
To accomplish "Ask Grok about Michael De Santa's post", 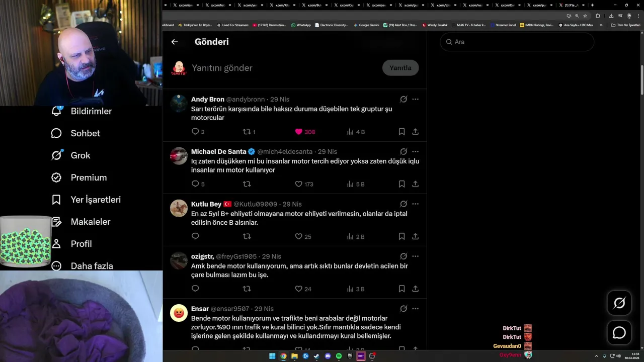I will (404, 151).
